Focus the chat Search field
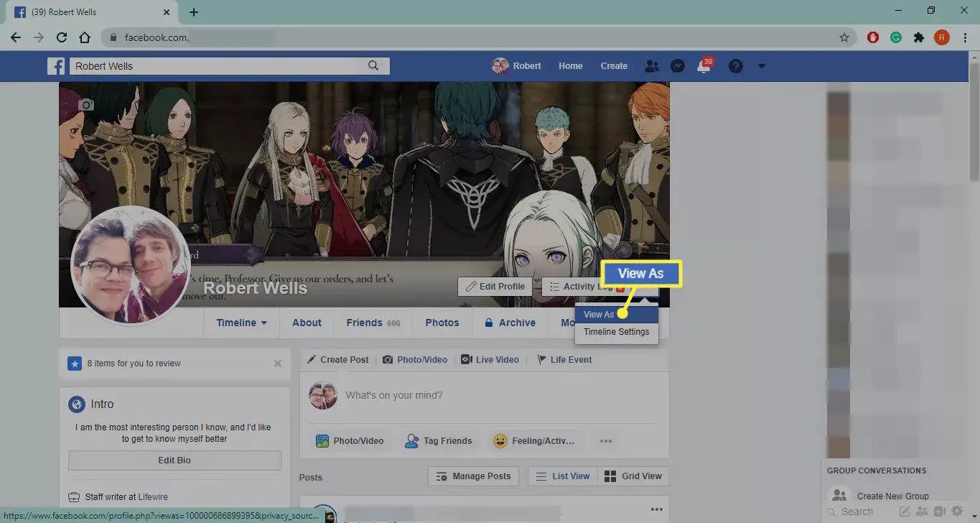The image size is (980, 523). (858, 512)
